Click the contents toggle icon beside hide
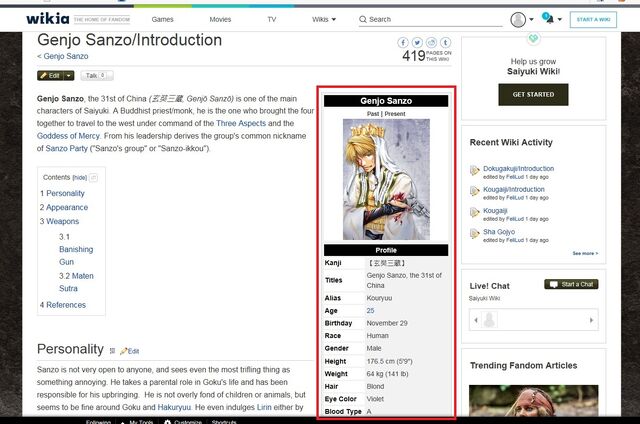Viewport: 640px width, 424px height. (93, 178)
